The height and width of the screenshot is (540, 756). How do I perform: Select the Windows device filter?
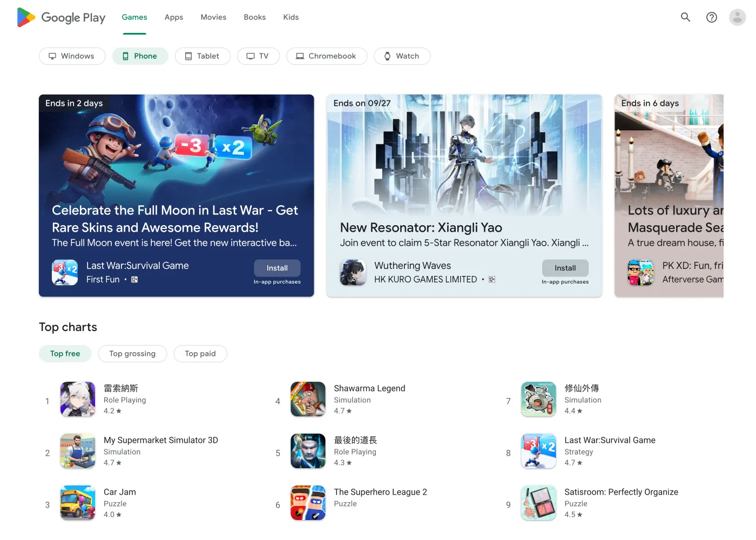coord(72,56)
